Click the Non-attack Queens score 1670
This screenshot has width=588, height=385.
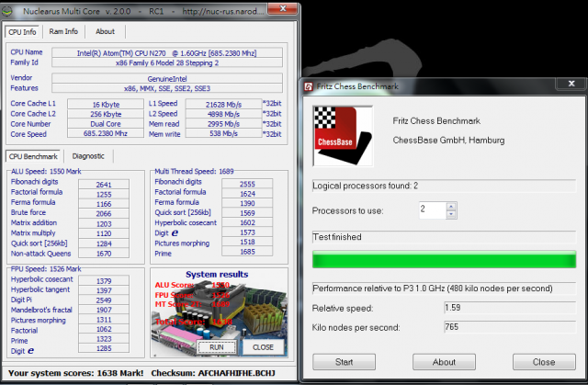click(104, 253)
